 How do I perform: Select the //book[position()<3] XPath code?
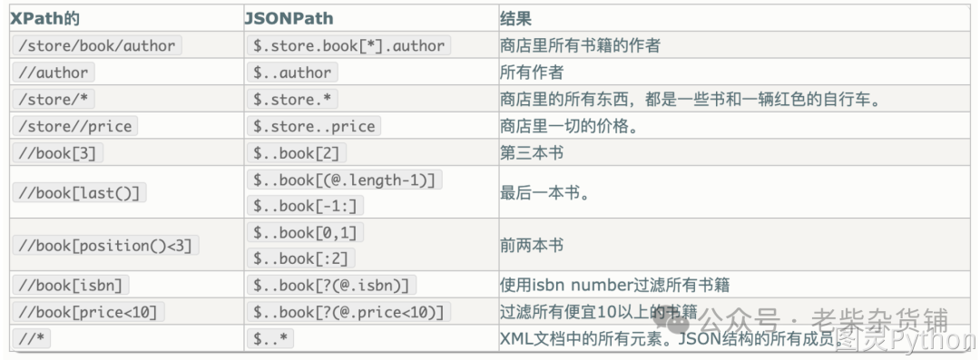(105, 245)
